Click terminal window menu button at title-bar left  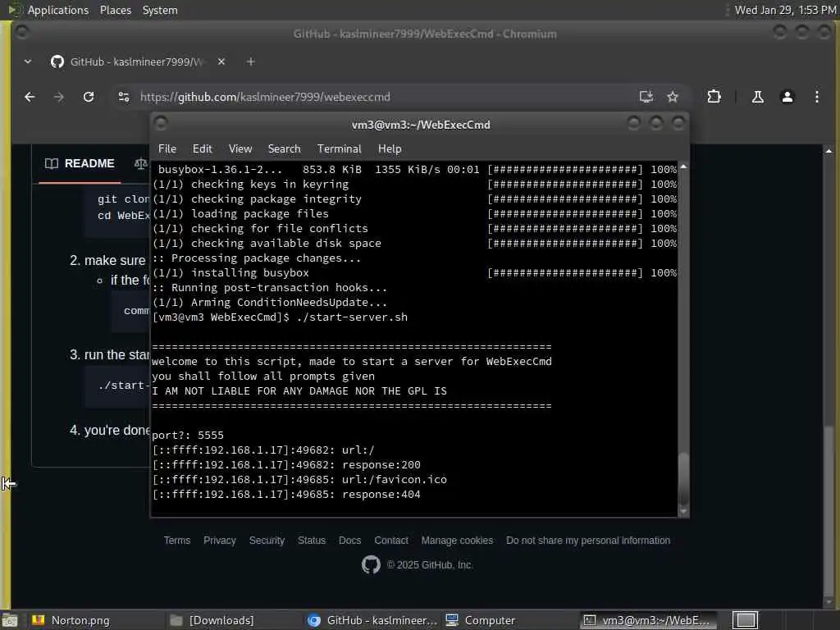(x=161, y=124)
